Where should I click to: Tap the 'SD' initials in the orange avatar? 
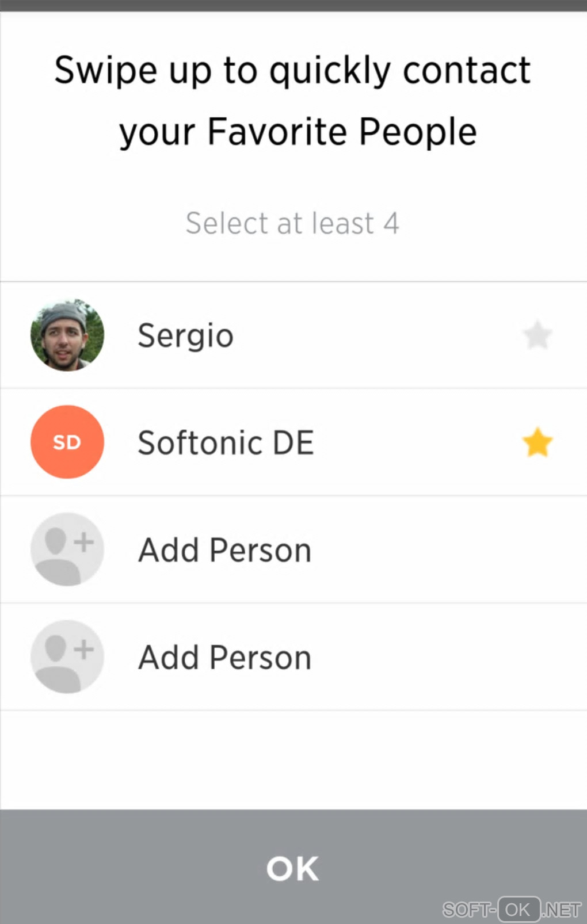tap(67, 442)
